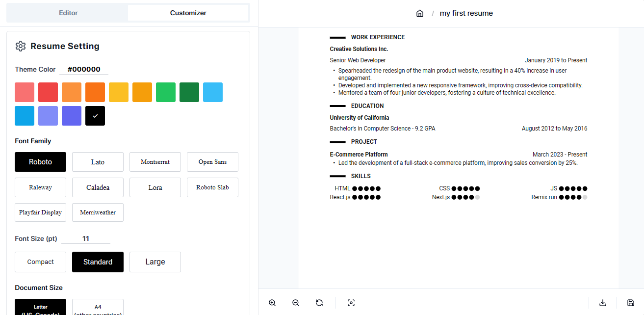Select the Lato font family

coord(98,162)
